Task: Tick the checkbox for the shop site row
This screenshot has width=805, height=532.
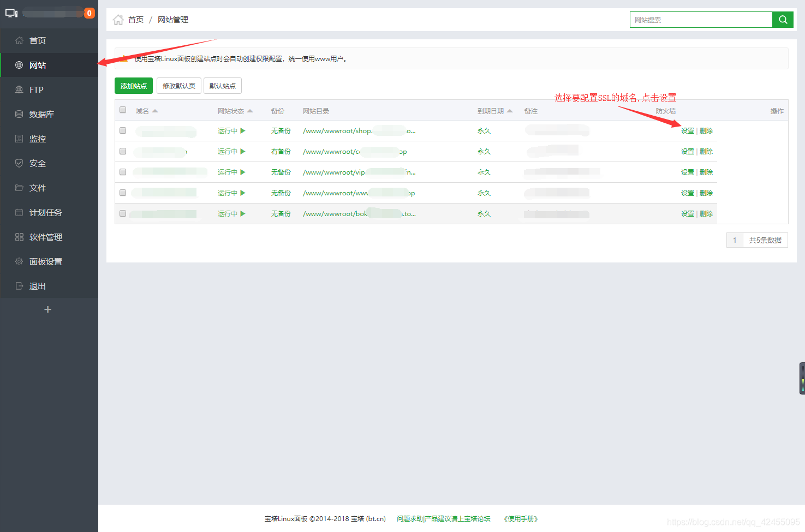Action: (x=123, y=130)
